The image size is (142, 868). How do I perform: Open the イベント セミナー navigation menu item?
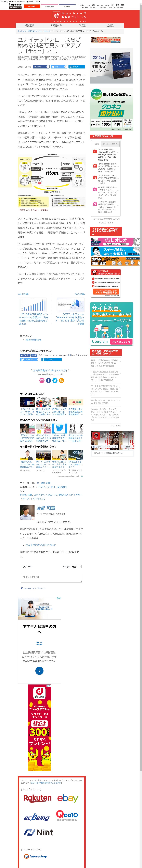(84, 26)
